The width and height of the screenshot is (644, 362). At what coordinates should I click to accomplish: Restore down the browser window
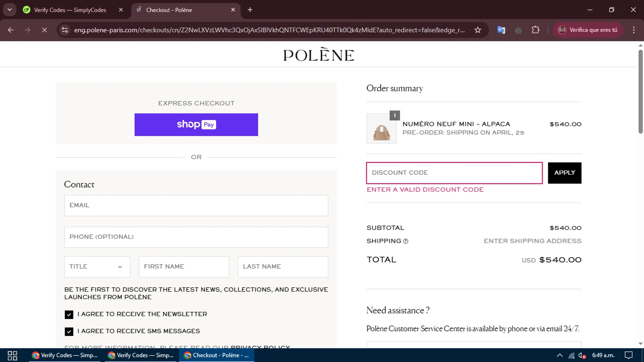pos(611,9)
